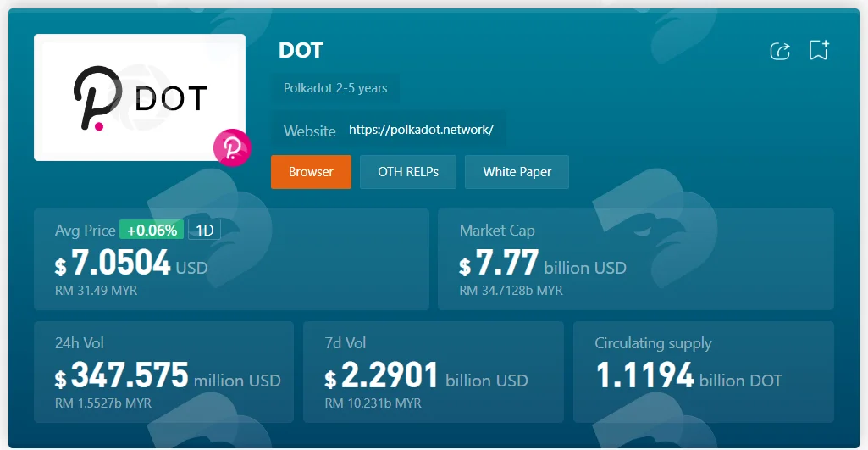Toggle the 1D price period selector
This screenshot has height=450, width=868.
pos(205,230)
